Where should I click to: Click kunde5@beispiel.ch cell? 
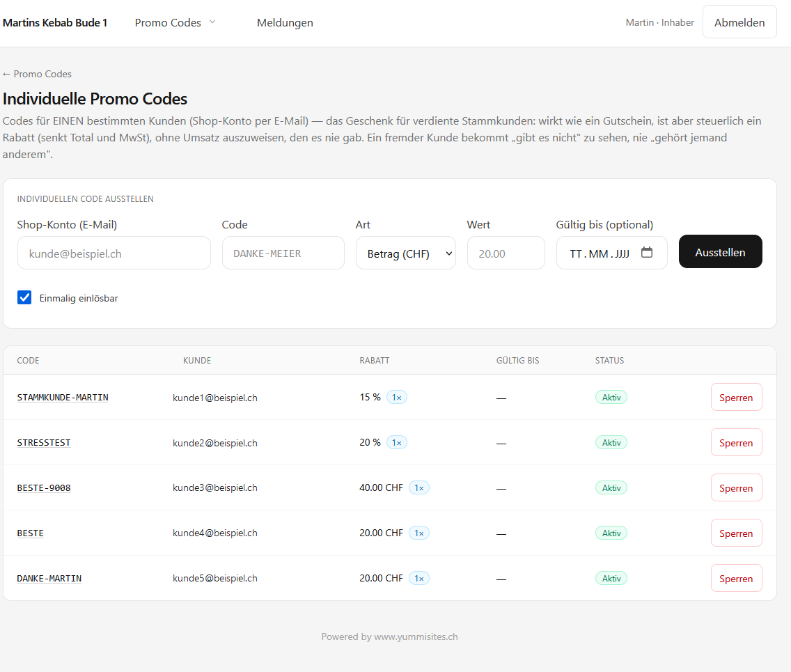(215, 579)
